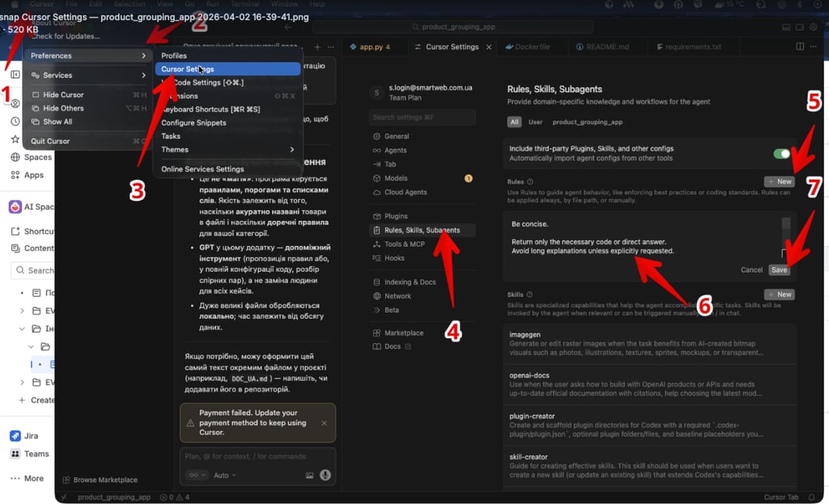Switch to the Dockerfile tab
Image resolution: width=829 pixels, height=504 pixels.
[x=532, y=47]
